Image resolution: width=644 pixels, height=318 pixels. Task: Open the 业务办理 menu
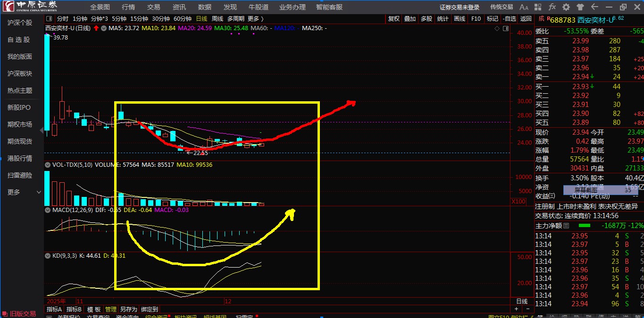point(293,7)
